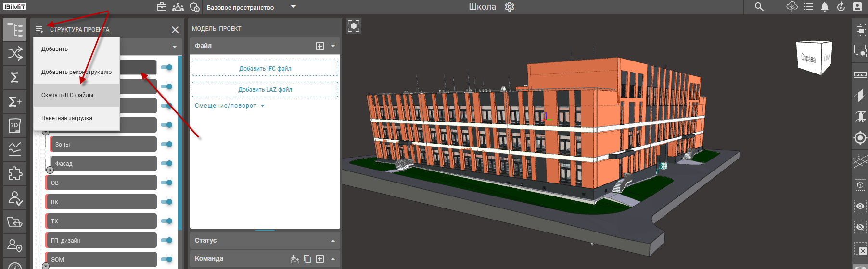
Task: Open the Базовое пространство dropdown
Action: (x=294, y=7)
